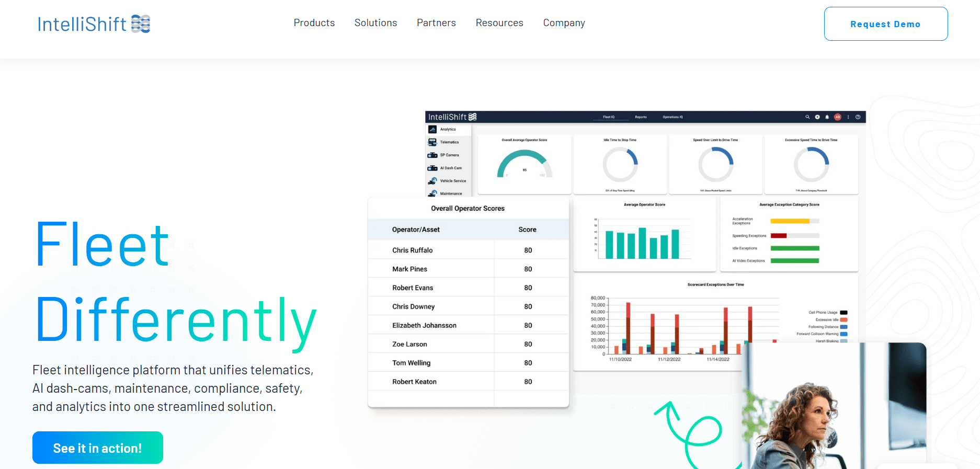Click the Idle Time to Stop Time donut
This screenshot has height=469, width=980.
620,165
